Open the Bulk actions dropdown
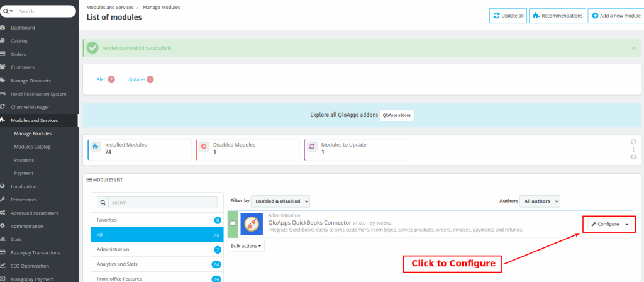Viewport: 644px width, 282px height. [x=246, y=246]
